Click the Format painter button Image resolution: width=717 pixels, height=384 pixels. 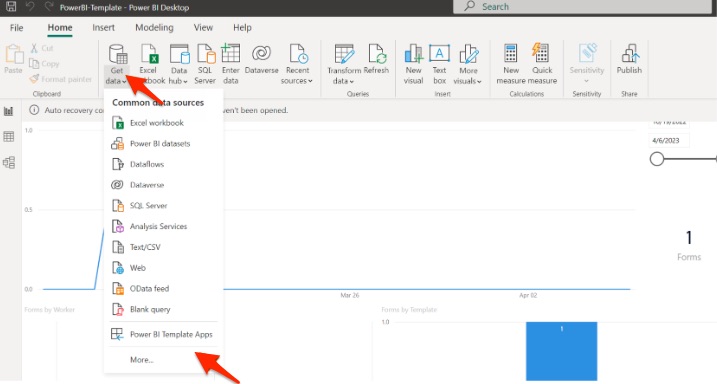coord(61,79)
